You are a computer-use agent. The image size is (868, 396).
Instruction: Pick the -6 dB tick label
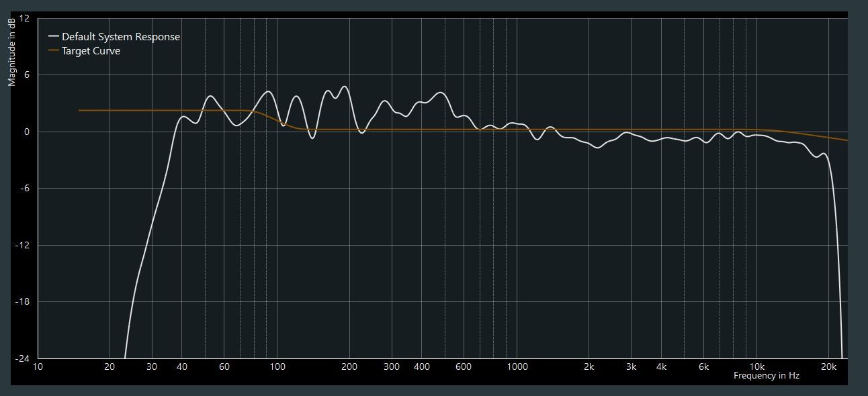[x=24, y=189]
